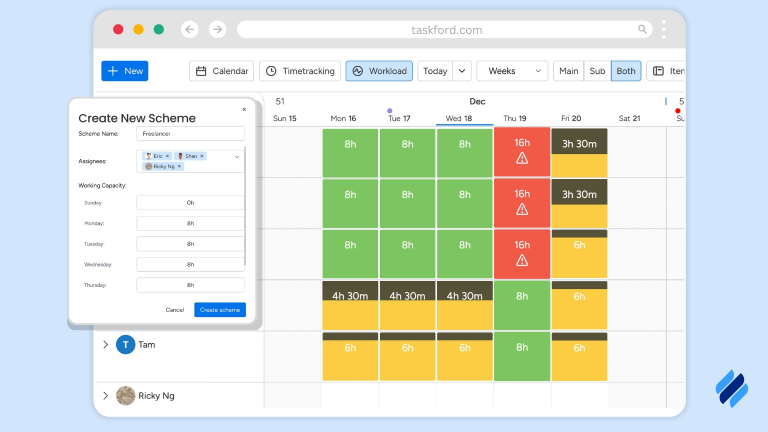Click the Wed 18 column header
This screenshot has height=432, width=768.
(458, 119)
